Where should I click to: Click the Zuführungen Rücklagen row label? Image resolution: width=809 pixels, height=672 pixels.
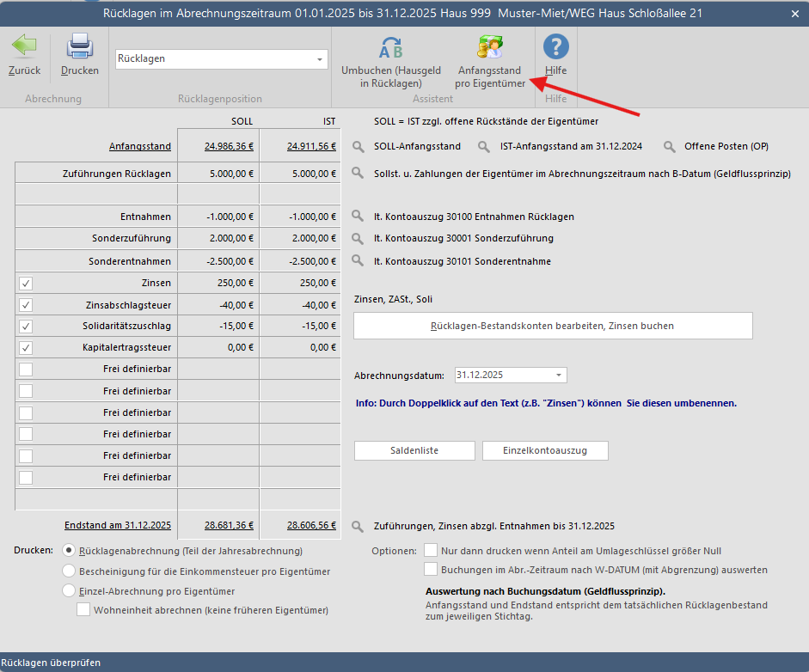[x=117, y=174]
